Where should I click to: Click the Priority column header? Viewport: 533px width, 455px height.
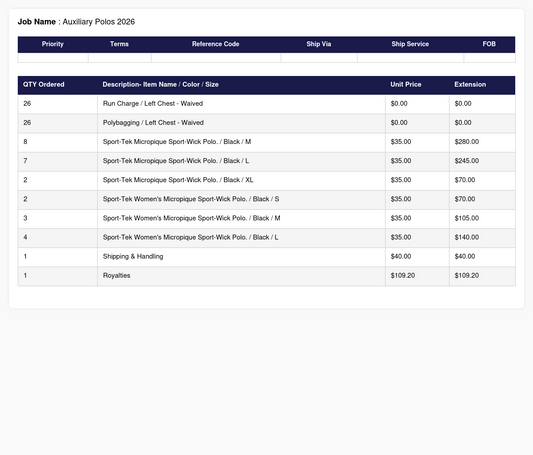point(53,44)
